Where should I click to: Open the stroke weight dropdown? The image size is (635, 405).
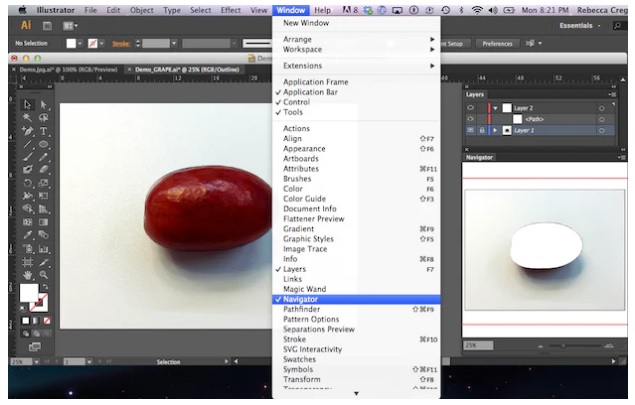tap(174, 43)
